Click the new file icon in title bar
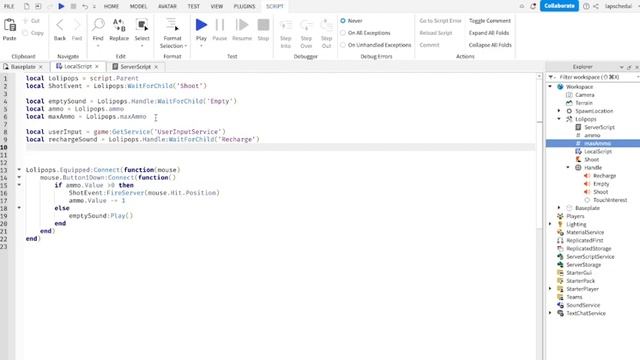 coord(27,6)
